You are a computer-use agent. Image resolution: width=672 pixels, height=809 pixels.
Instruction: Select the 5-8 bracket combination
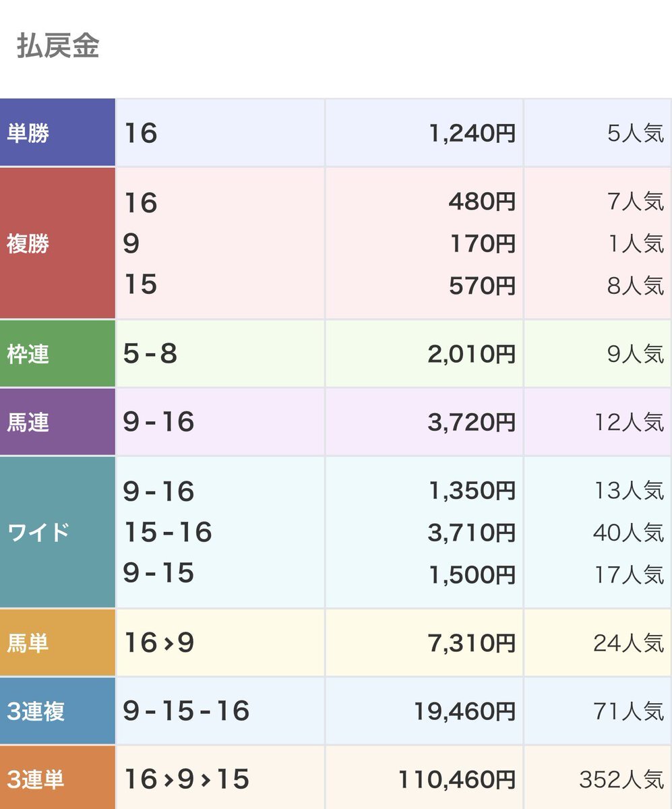click(x=150, y=355)
